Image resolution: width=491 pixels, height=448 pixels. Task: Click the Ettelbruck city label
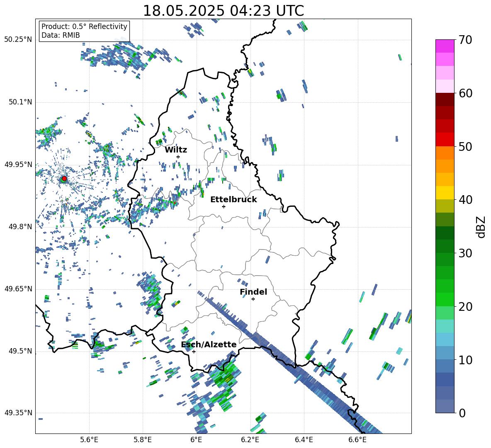pos(233,200)
